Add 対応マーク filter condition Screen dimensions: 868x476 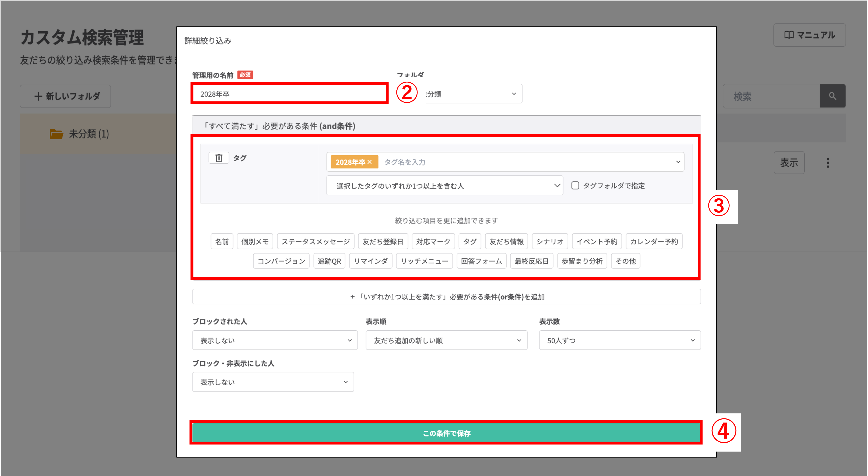(x=433, y=242)
